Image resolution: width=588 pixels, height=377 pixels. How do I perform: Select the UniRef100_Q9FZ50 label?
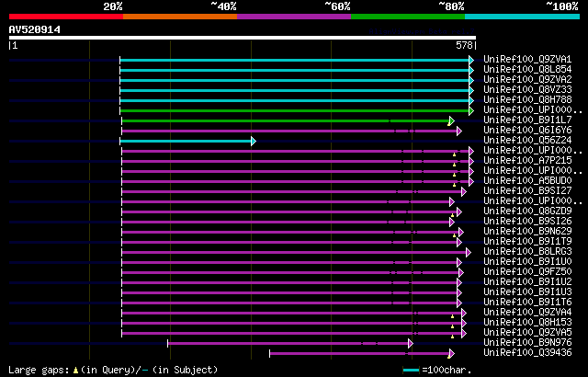point(527,272)
